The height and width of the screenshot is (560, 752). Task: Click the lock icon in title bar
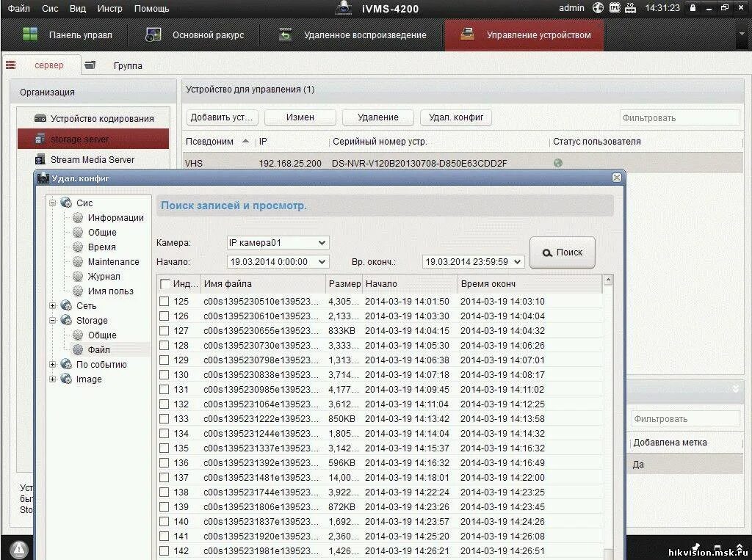693,7
